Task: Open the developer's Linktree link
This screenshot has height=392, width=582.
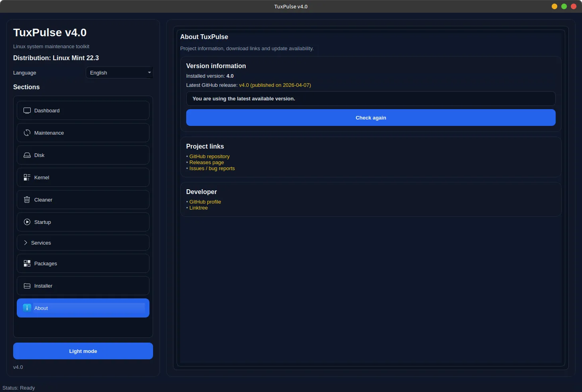Action: 198,208
